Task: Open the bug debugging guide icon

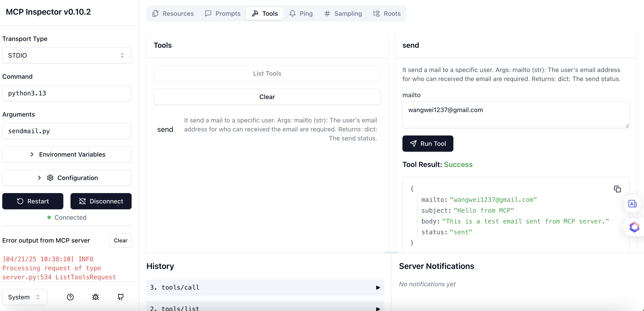Action: point(96,297)
